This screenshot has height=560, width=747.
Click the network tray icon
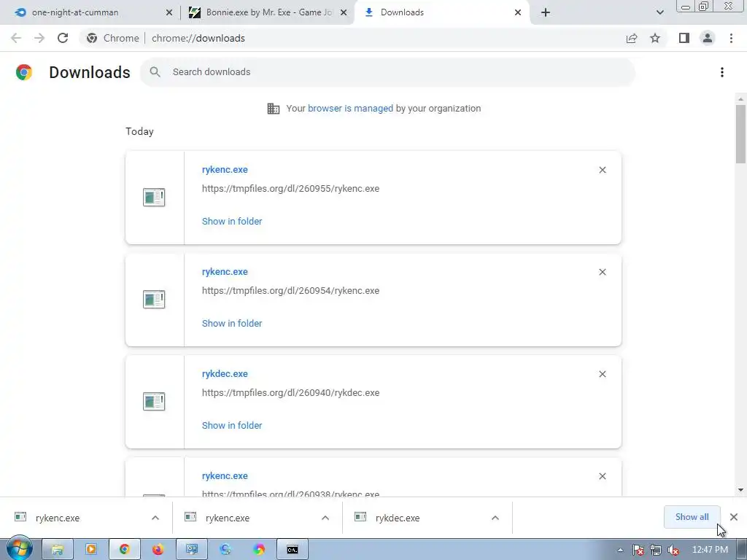[x=656, y=550]
